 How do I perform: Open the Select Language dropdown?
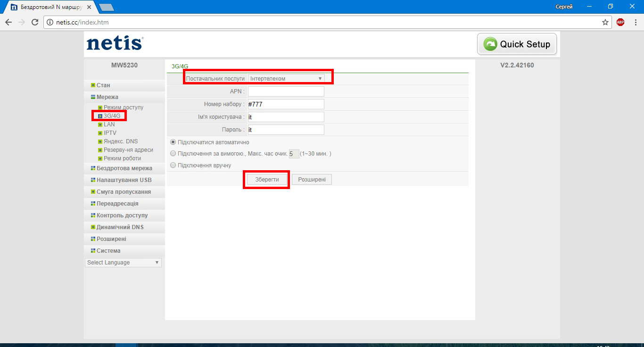123,263
